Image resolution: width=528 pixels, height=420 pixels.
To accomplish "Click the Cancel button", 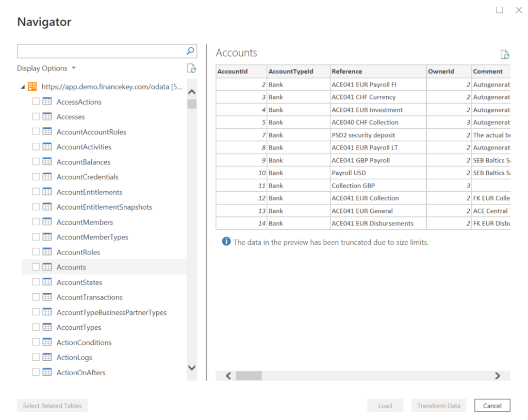I will [491, 406].
